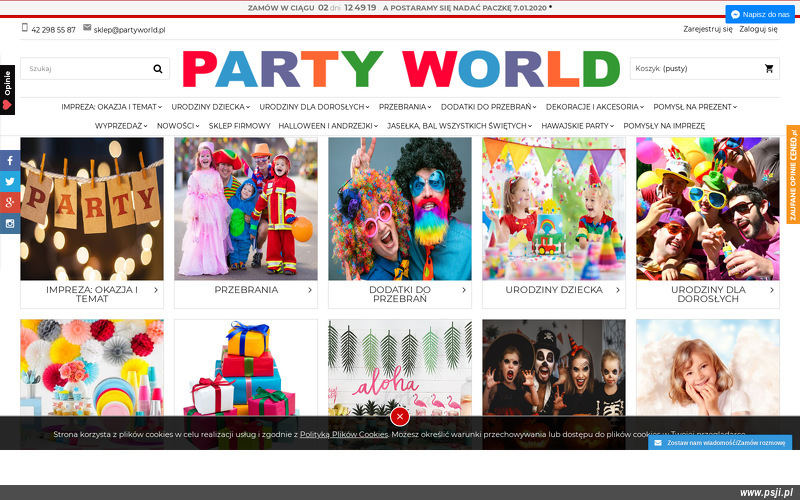Open Zostaw nam wiadomość chat bar
Screen dimensions: 800x500
[720, 442]
